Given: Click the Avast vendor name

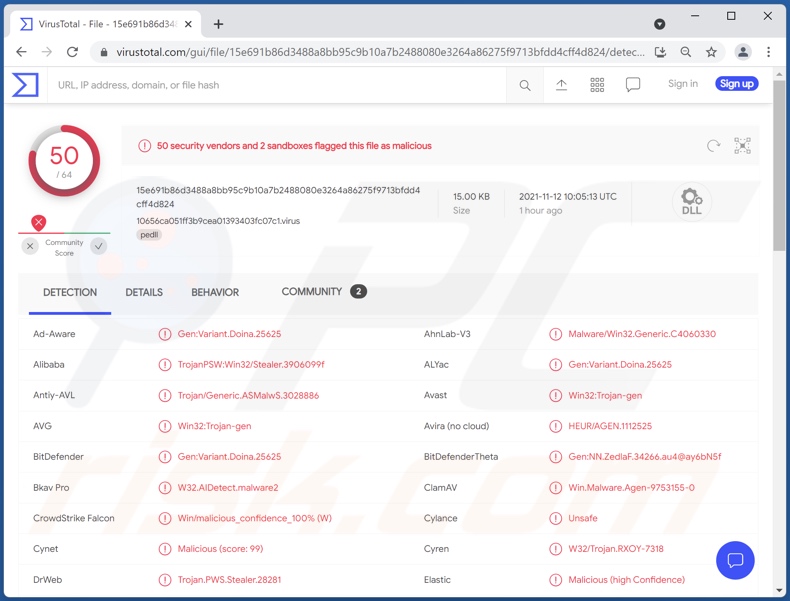Looking at the screenshot, I should [x=435, y=395].
